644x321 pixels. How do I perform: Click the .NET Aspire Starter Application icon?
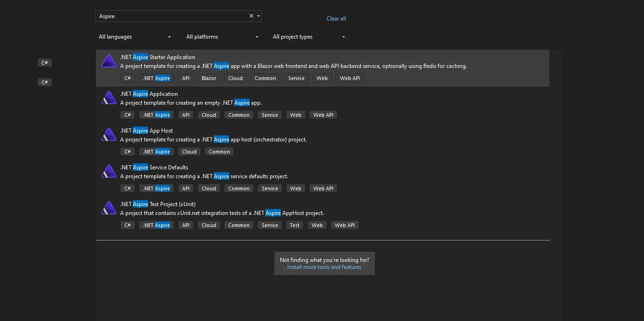pyautogui.click(x=108, y=61)
